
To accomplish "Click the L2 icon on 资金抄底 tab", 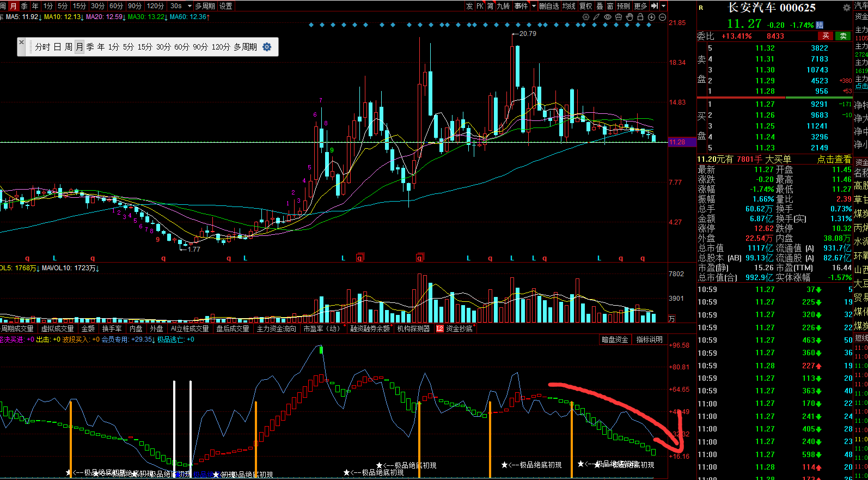I will (x=440, y=329).
